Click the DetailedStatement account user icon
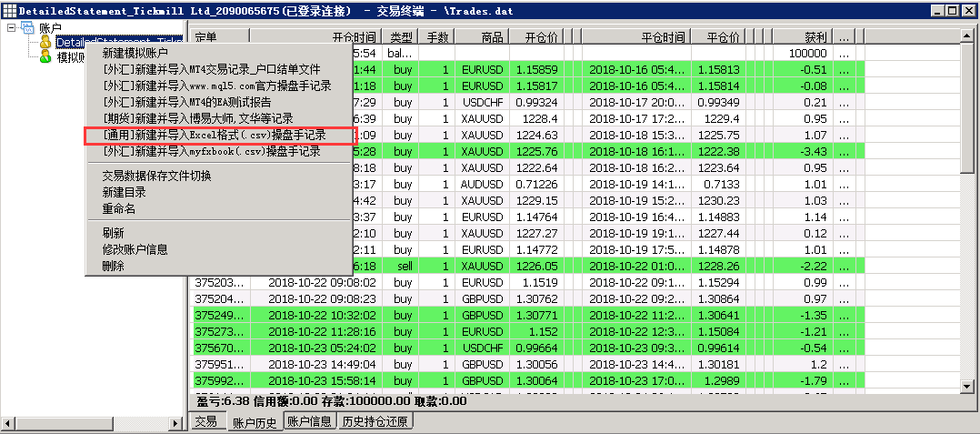980x434 pixels. pos(45,43)
